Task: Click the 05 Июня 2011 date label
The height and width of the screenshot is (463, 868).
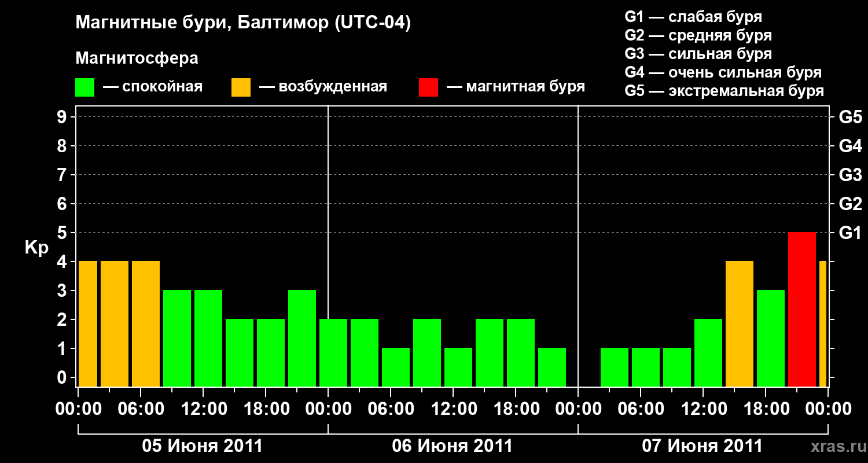Action: pos(203,446)
